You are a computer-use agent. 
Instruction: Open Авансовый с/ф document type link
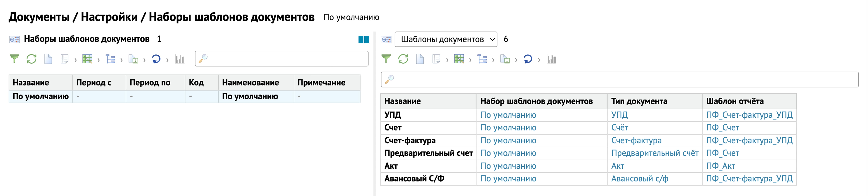click(640, 179)
